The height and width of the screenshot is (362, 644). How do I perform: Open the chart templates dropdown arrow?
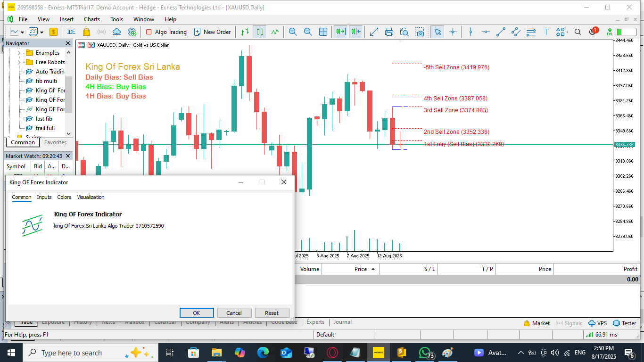tap(41, 33)
